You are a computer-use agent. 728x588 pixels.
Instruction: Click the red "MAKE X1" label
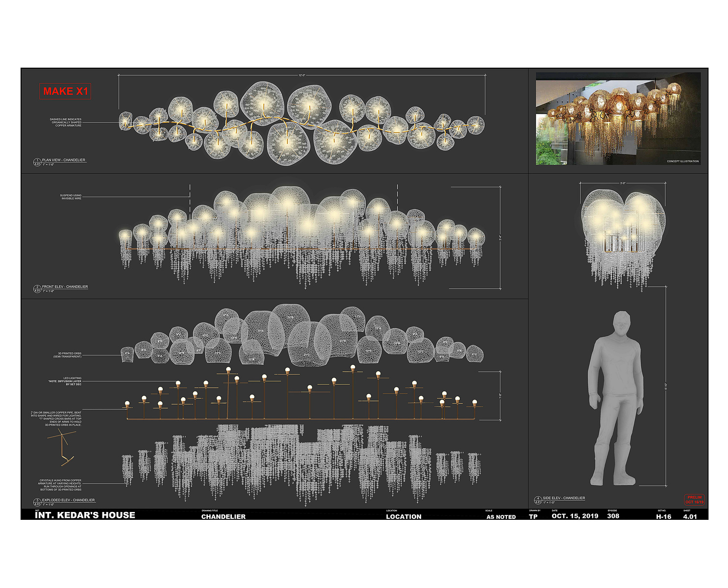tap(65, 91)
